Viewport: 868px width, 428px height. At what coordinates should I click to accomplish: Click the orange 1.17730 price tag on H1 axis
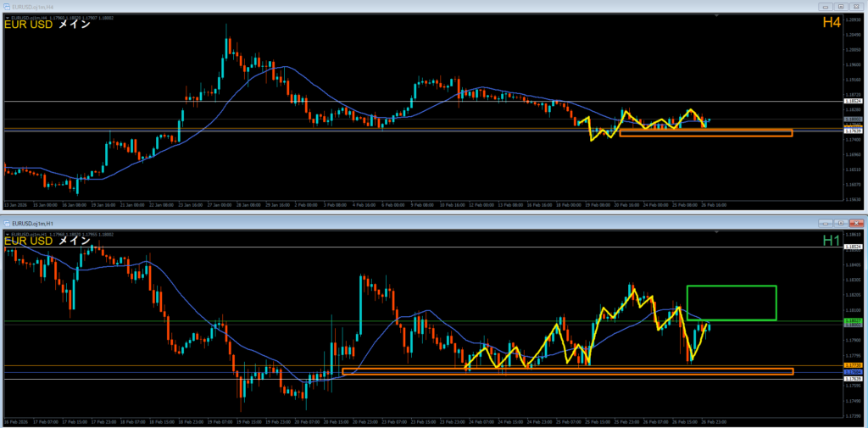851,365
